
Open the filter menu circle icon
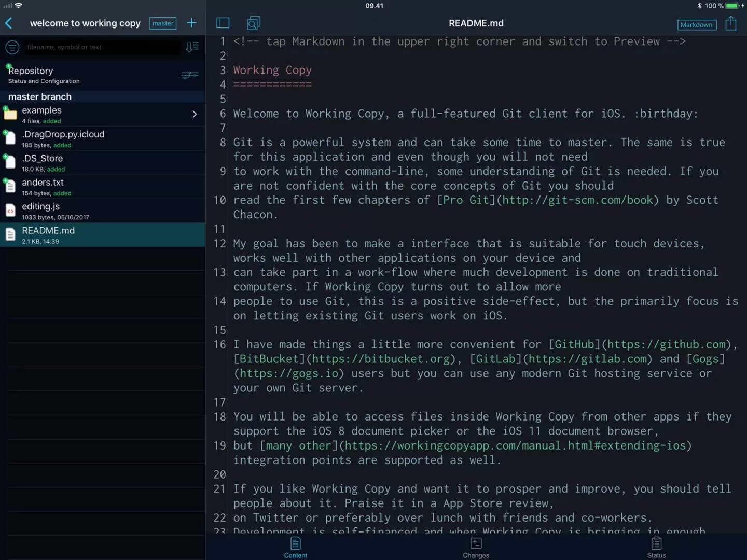coord(12,47)
